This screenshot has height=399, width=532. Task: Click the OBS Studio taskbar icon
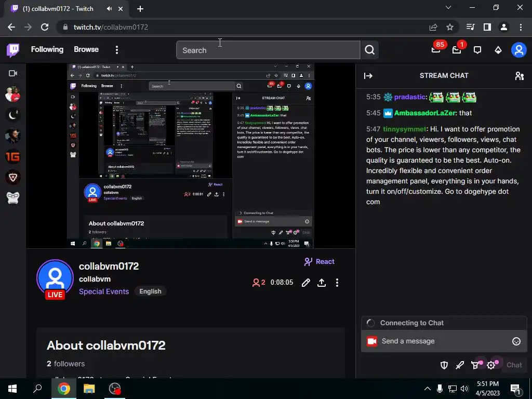coord(115,389)
